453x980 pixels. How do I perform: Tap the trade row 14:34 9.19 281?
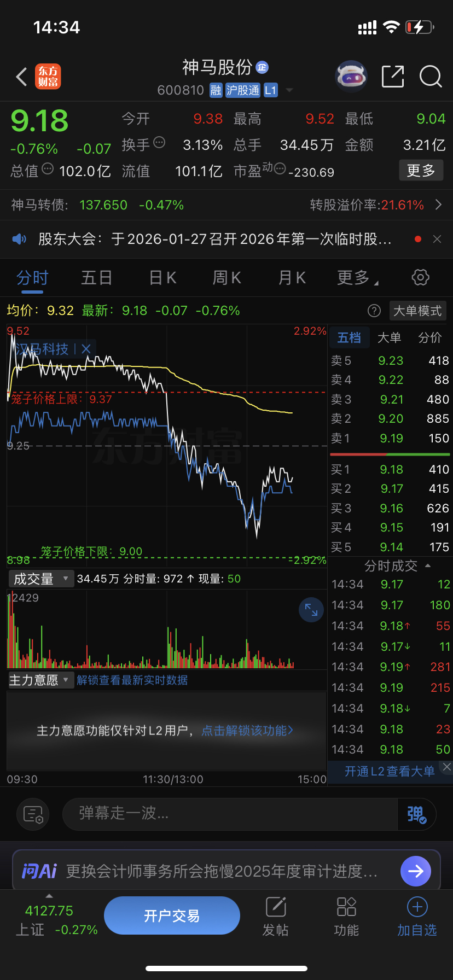pos(390,667)
